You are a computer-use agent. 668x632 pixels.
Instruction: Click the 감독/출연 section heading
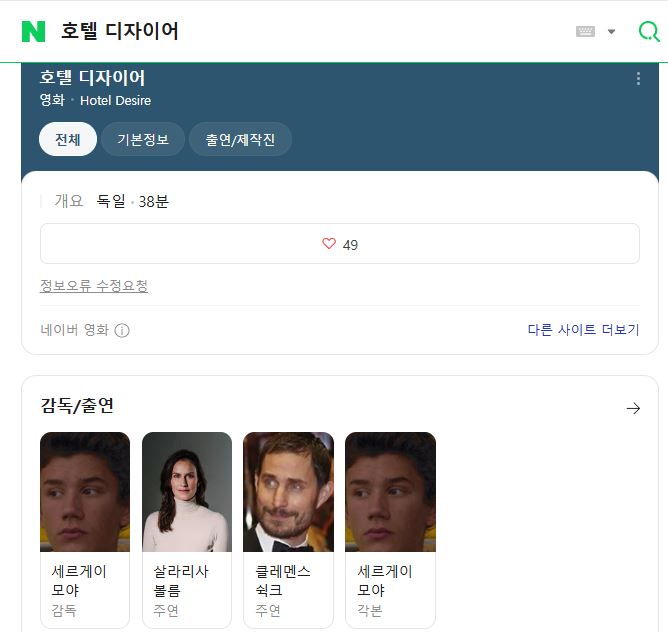coord(78,406)
